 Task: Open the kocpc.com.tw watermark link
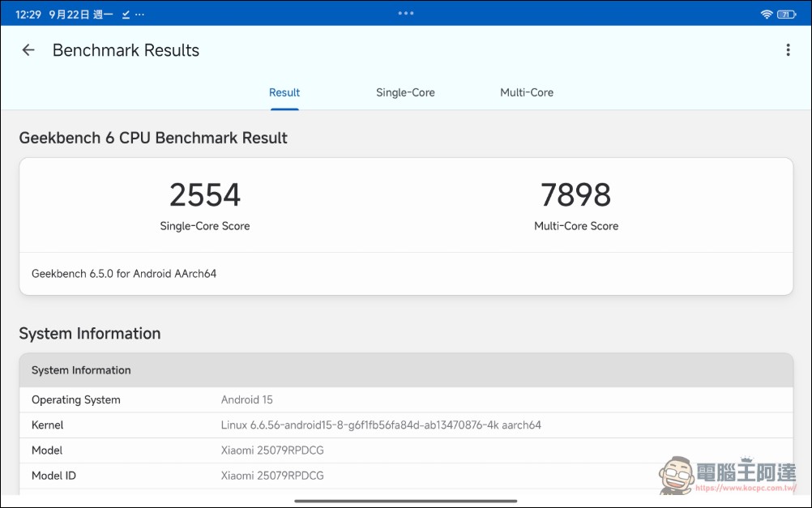click(746, 488)
